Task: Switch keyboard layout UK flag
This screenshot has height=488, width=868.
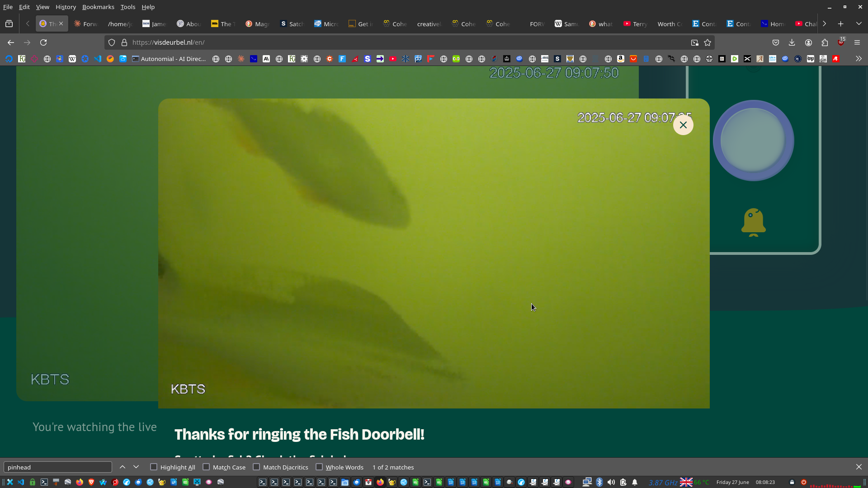Action: click(x=686, y=482)
